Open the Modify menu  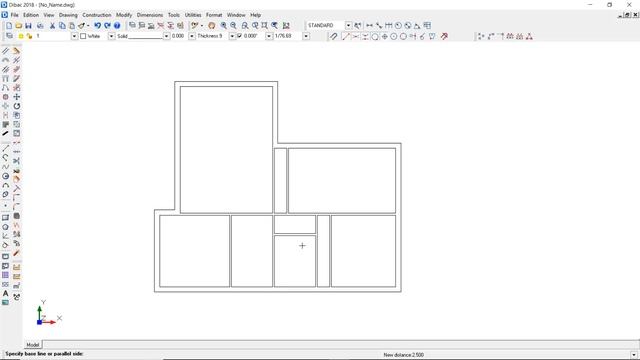(x=124, y=15)
